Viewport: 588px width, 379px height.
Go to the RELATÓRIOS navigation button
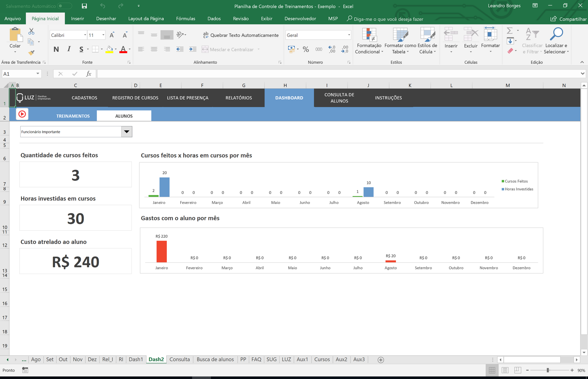click(x=239, y=98)
